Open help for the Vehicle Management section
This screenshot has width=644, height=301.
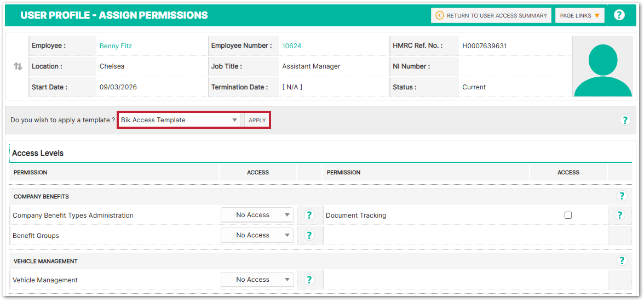point(622,261)
